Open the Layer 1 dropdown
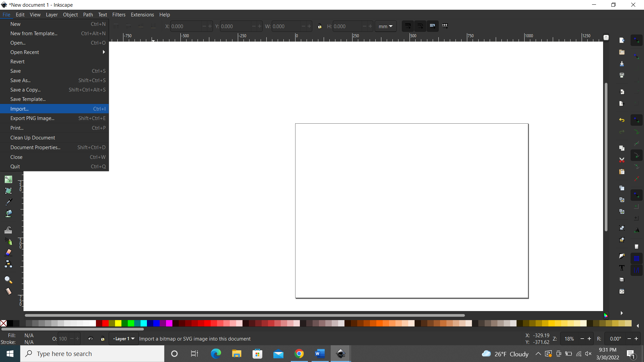The height and width of the screenshot is (362, 644). pos(123,339)
